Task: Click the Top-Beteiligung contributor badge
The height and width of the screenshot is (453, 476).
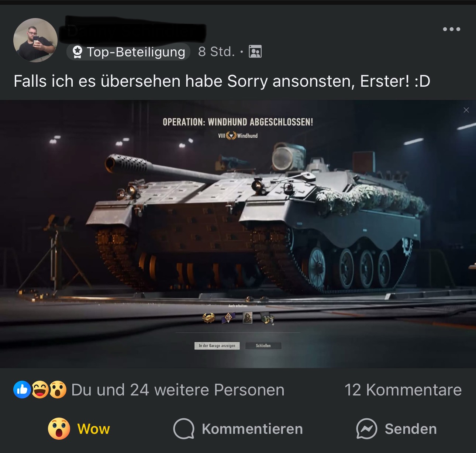Action: pos(128,52)
